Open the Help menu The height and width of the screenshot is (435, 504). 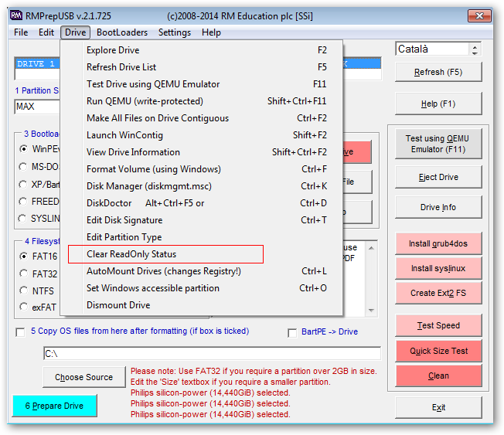pyautogui.click(x=211, y=32)
